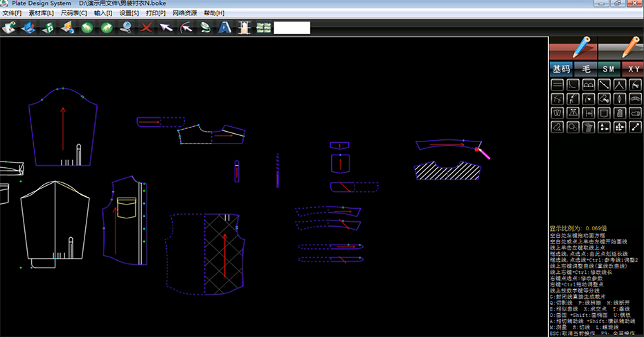Click the 网络资源 link in menu bar

184,13
